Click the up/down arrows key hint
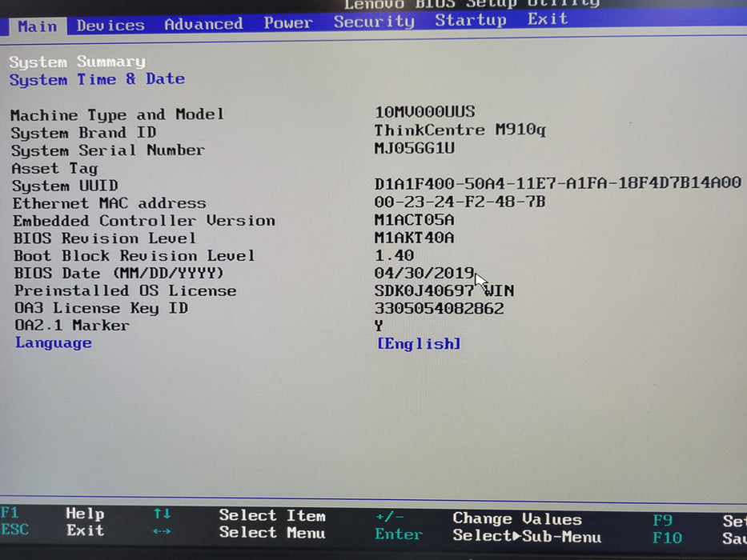Screen dimensions: 747x560 [x=162, y=514]
